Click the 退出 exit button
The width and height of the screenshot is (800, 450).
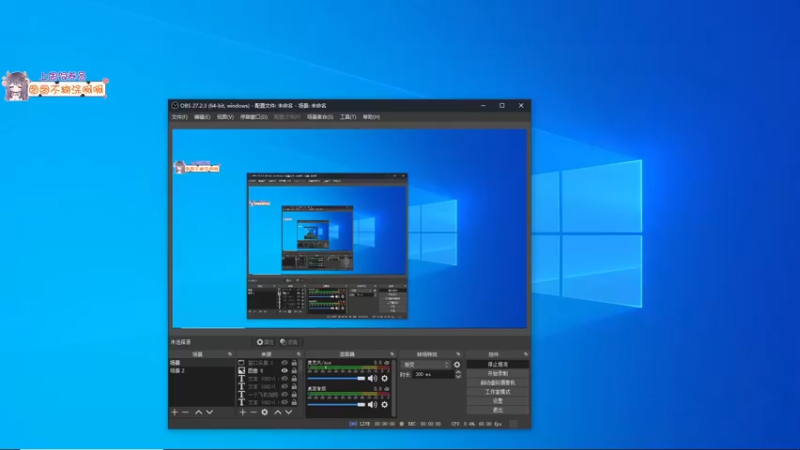pos(497,410)
